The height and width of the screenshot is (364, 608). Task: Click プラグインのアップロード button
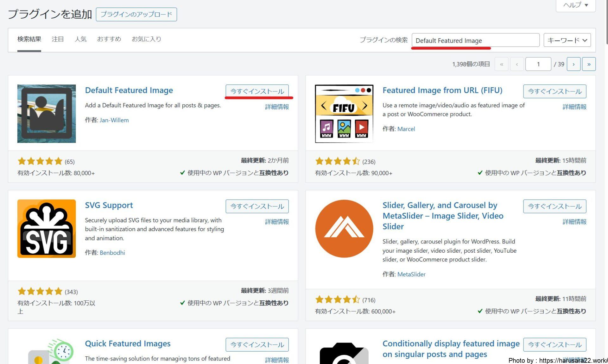pyautogui.click(x=136, y=15)
